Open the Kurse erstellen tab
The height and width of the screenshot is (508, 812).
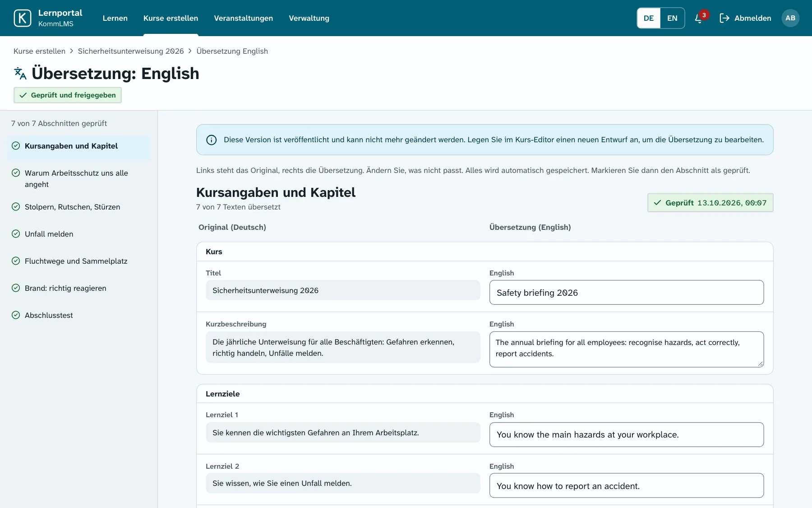[171, 18]
